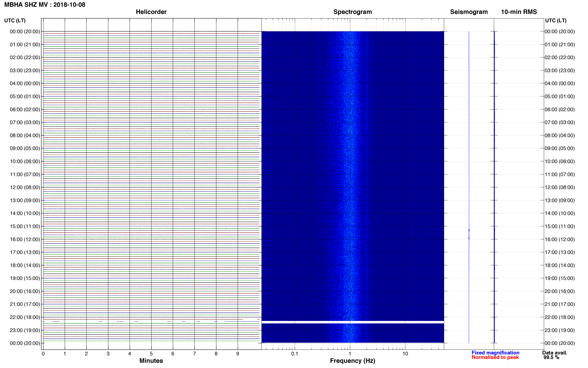The image size is (588, 368).
Task: Click '16:00 (12:00)' beside the RMS panel
Action: [560, 239]
